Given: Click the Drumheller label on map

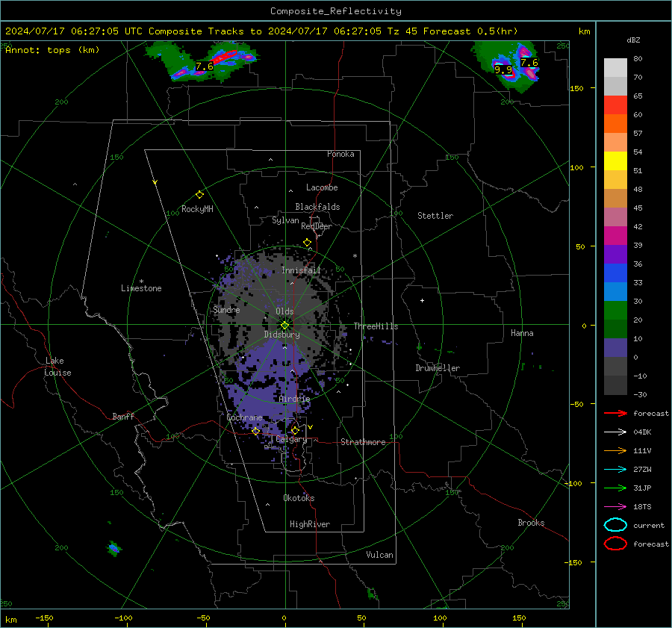Looking at the screenshot, I should (438, 368).
